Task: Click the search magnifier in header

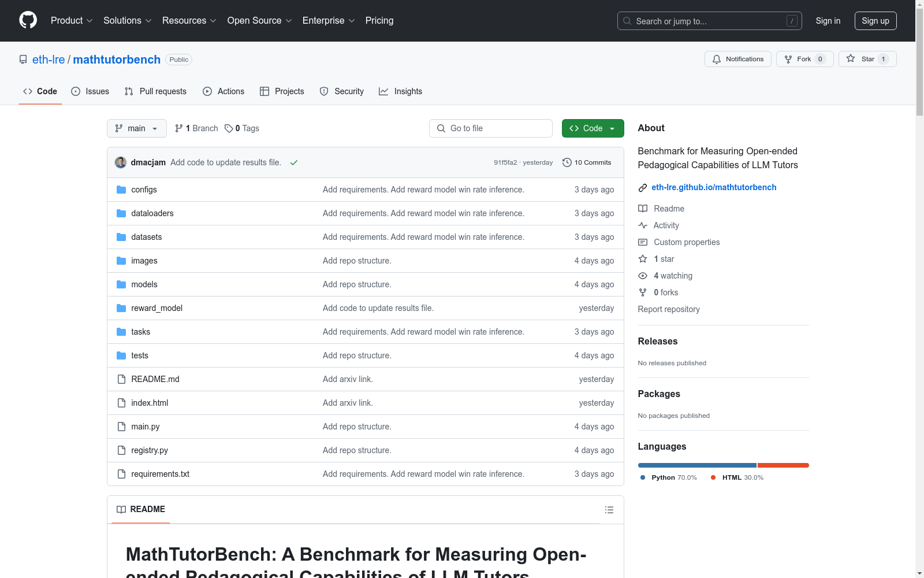Action: coord(627,21)
